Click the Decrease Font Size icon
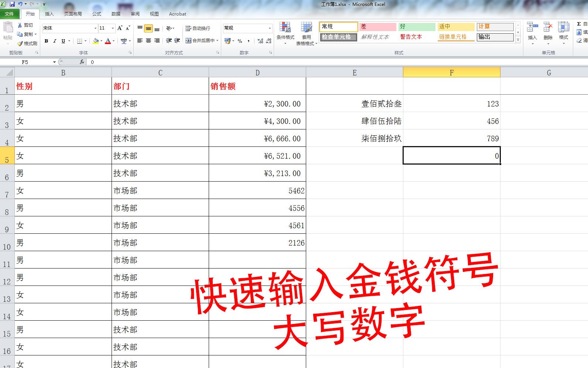The image size is (588, 368). [x=128, y=28]
